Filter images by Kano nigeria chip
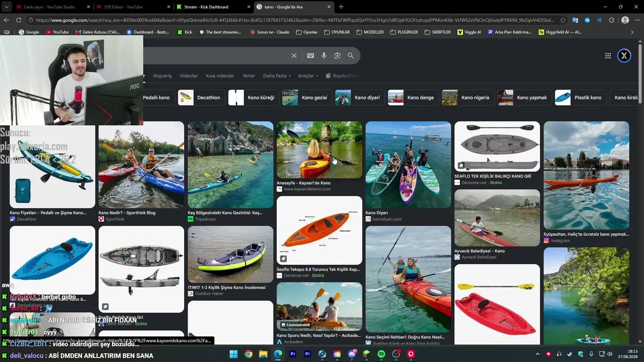644x362 pixels. (x=467, y=98)
